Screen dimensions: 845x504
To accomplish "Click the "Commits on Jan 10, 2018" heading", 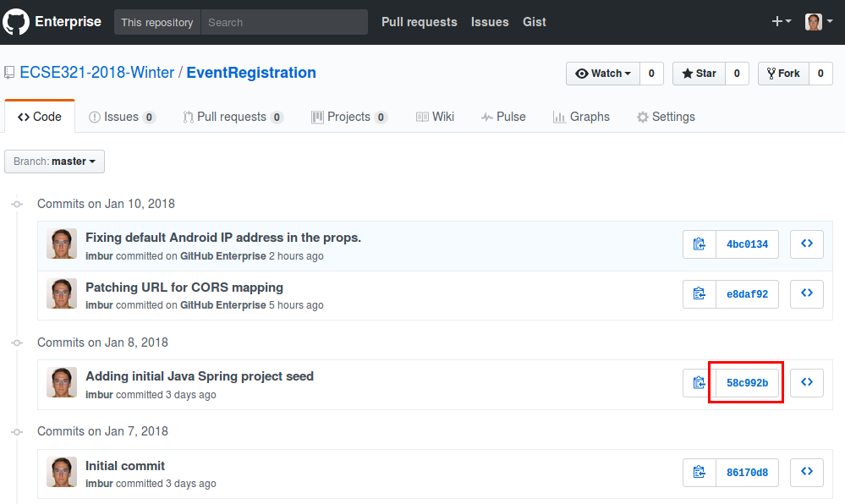I will (107, 204).
